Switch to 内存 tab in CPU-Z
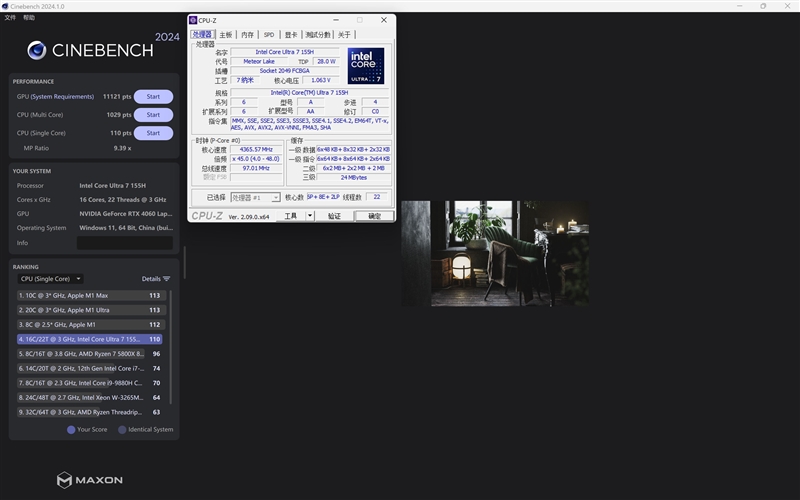 [x=247, y=35]
